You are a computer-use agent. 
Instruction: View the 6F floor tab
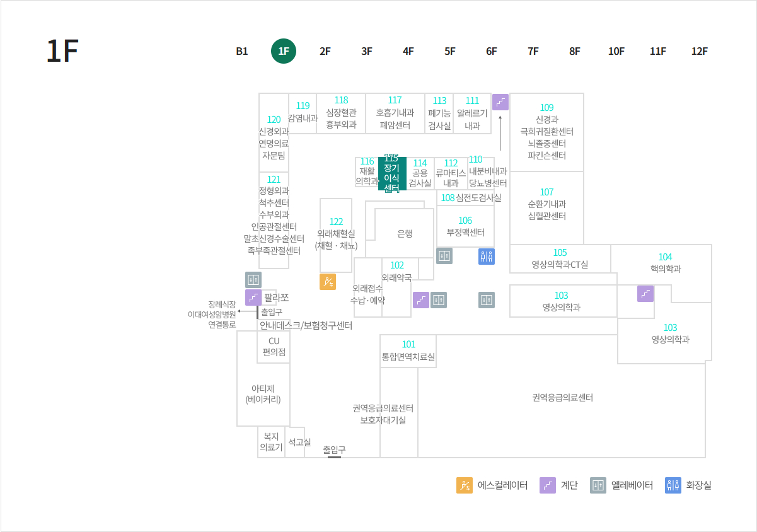coord(492,52)
